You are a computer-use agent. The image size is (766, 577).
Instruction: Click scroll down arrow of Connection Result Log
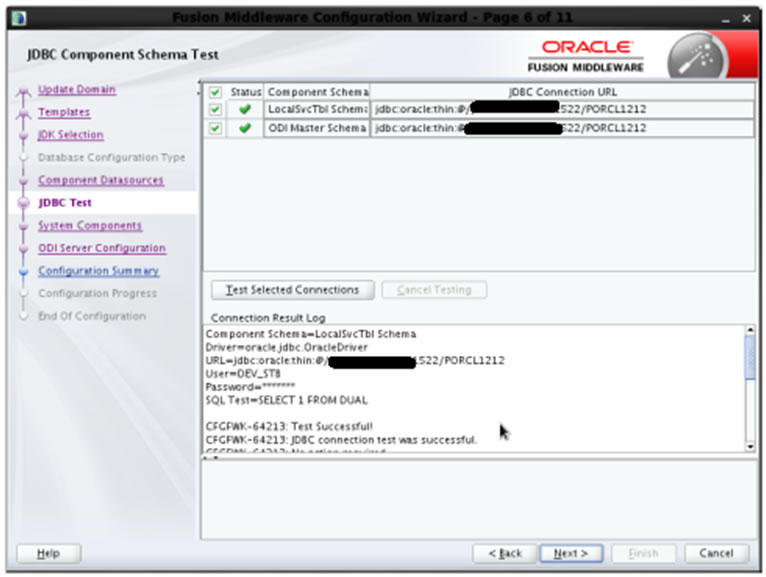tap(750, 447)
